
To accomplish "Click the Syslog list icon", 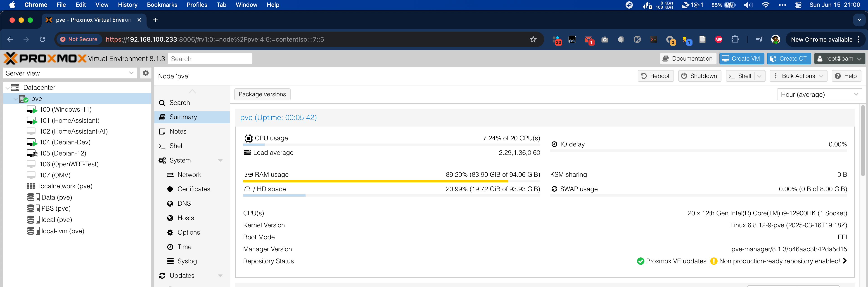I will tap(170, 261).
